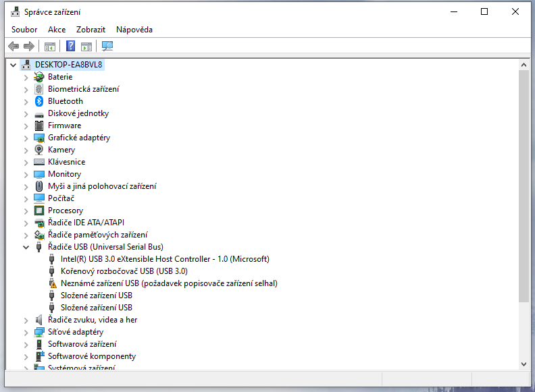
Task: Collapse the Řadiče USB (Universal Serial Bus) node
Action: click(26, 247)
